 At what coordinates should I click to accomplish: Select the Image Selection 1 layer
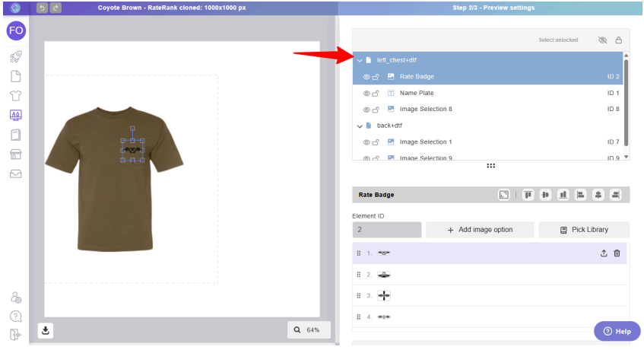pyautogui.click(x=425, y=142)
